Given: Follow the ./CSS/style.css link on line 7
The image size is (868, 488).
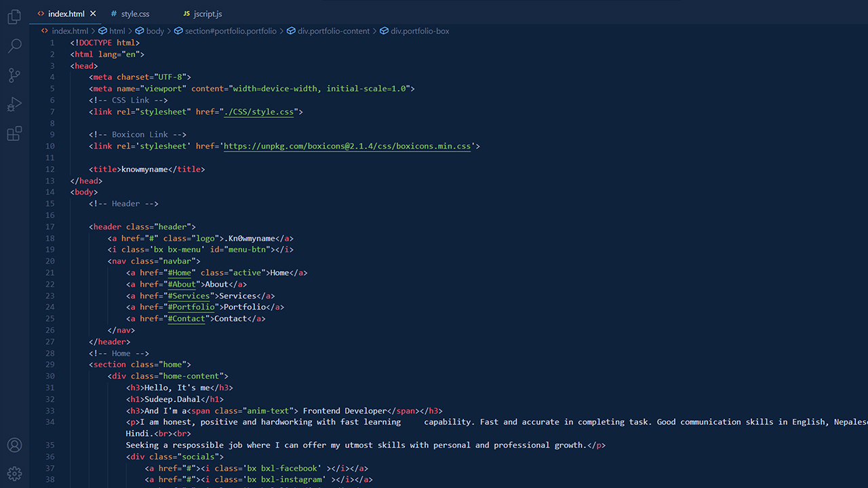Looking at the screenshot, I should [258, 112].
